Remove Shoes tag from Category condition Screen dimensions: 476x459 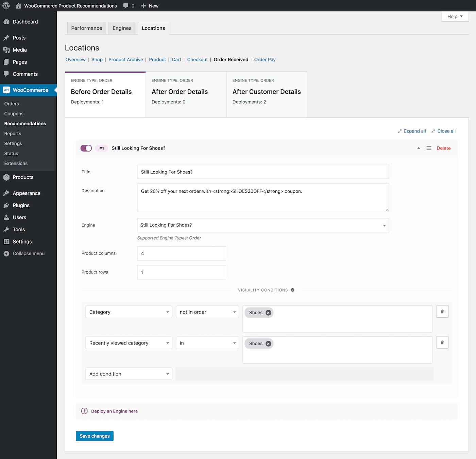tap(268, 313)
